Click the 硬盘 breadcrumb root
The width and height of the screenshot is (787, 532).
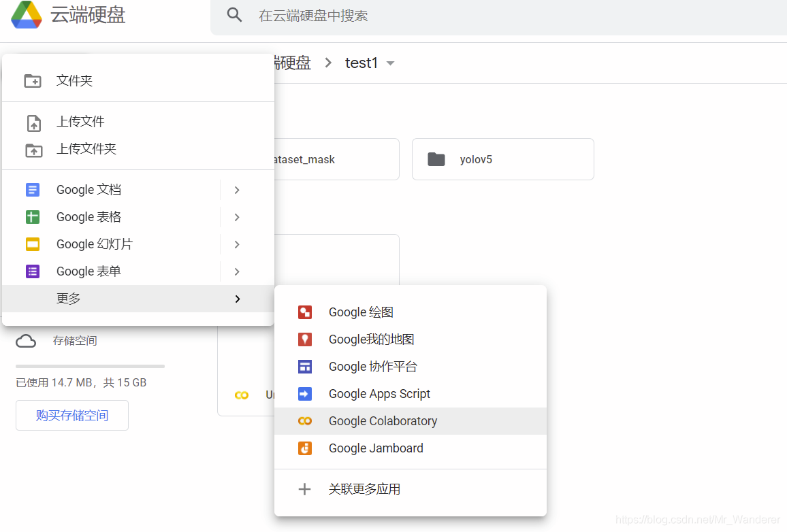coord(293,63)
